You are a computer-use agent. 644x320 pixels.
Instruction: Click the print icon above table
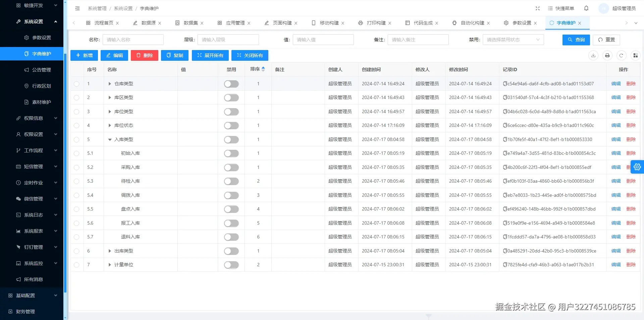point(607,55)
